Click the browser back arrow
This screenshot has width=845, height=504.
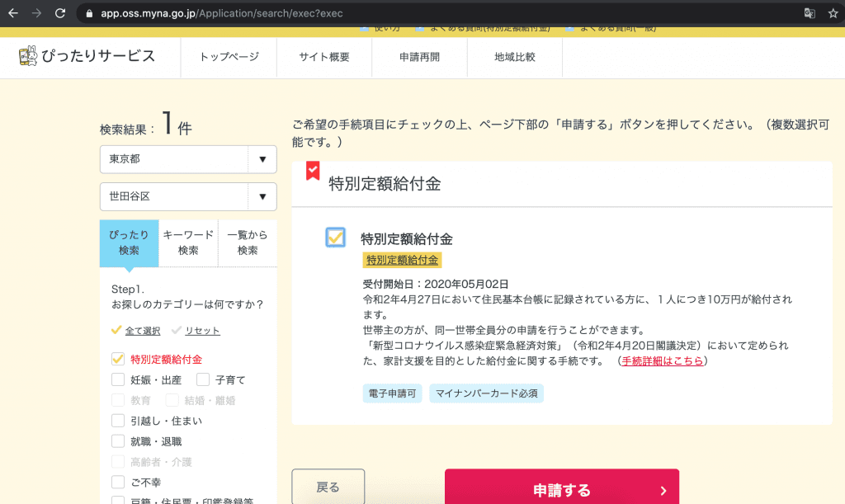point(12,13)
